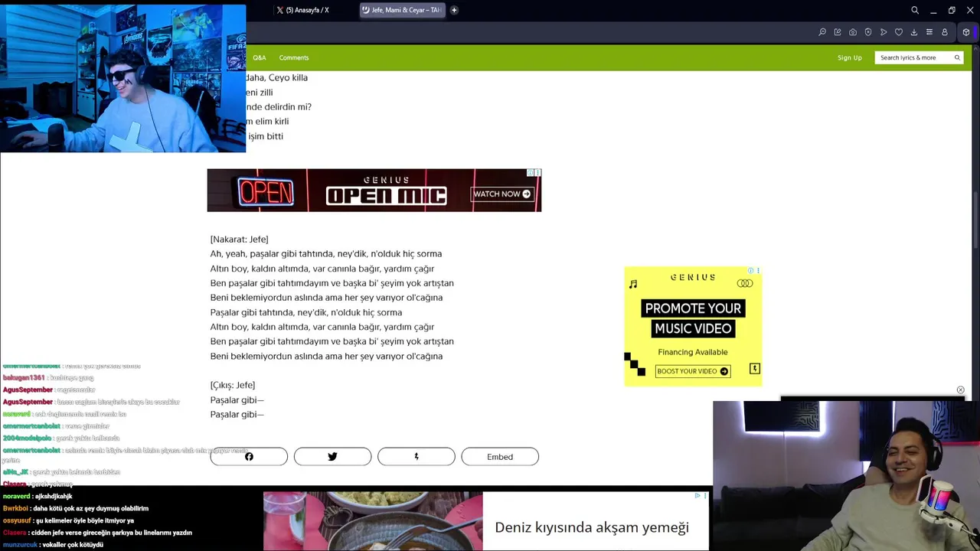Open the extensions cube icon

click(x=966, y=32)
